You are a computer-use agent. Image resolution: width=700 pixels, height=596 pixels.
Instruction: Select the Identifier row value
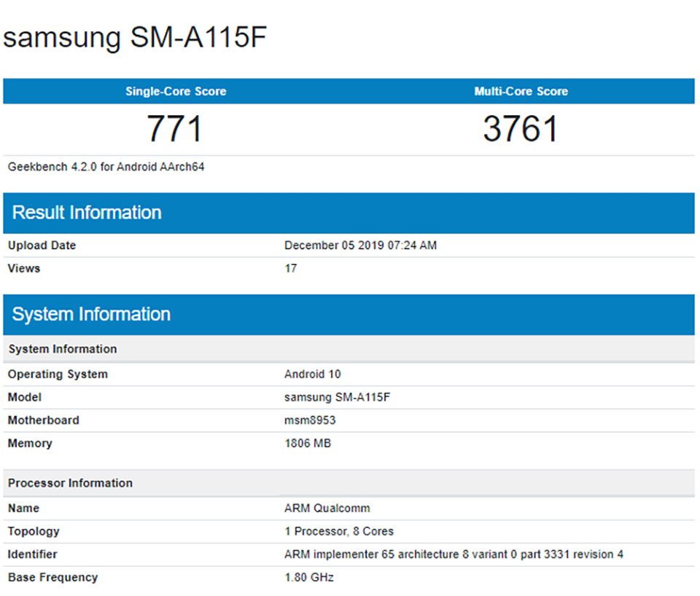453,554
